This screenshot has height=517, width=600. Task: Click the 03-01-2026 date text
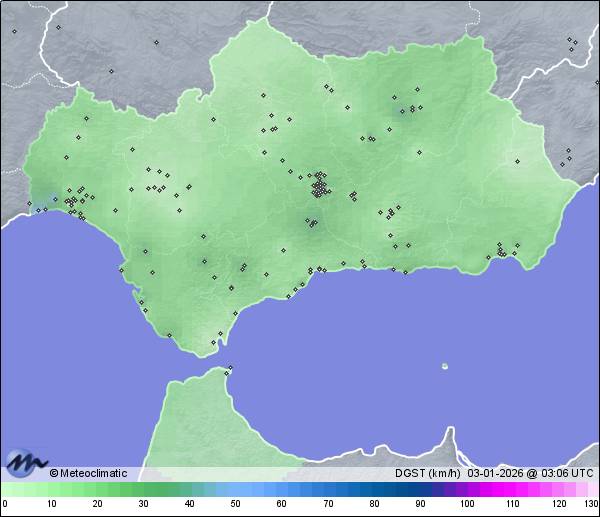[x=495, y=473]
